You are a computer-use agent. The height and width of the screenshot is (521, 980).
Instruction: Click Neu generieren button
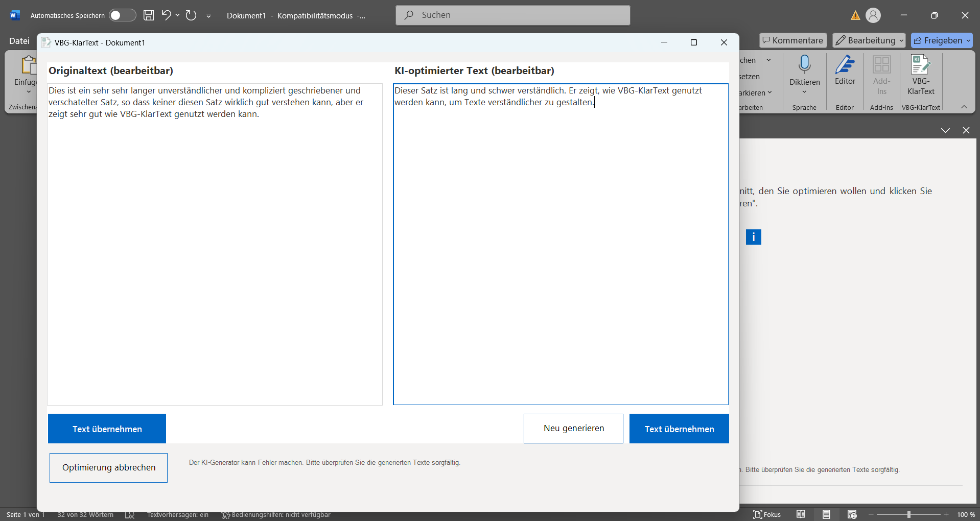pyautogui.click(x=573, y=429)
